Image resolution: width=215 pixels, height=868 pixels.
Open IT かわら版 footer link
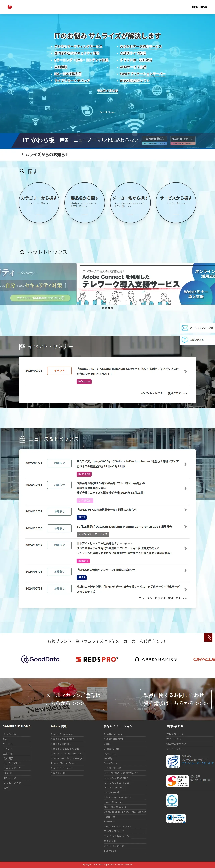9,734
